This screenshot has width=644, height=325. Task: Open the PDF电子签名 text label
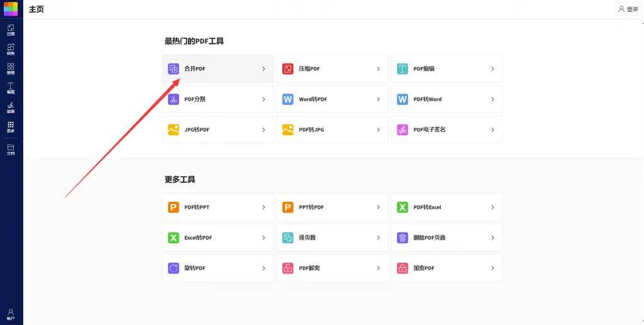(429, 129)
